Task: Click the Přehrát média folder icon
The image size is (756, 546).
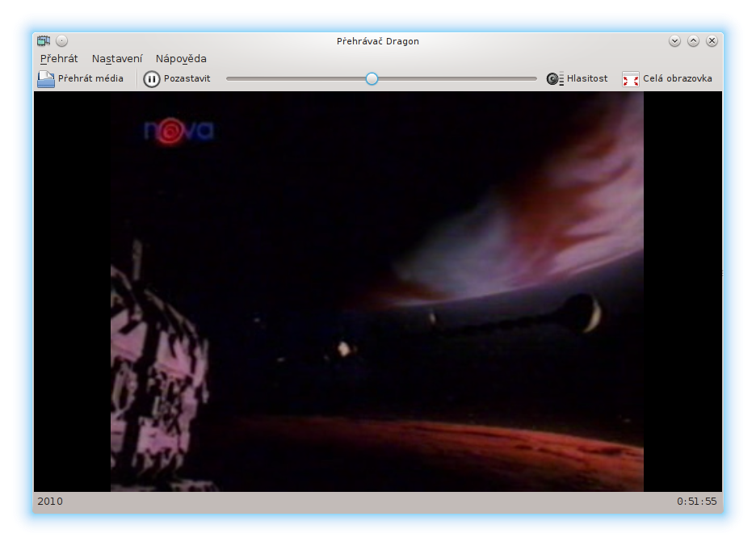Action: pyautogui.click(x=46, y=78)
